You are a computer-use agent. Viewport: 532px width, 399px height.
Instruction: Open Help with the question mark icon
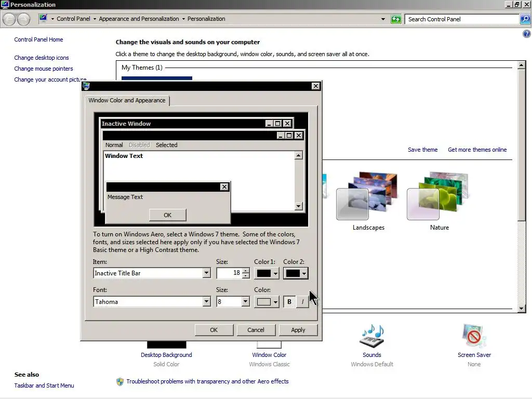527,34
